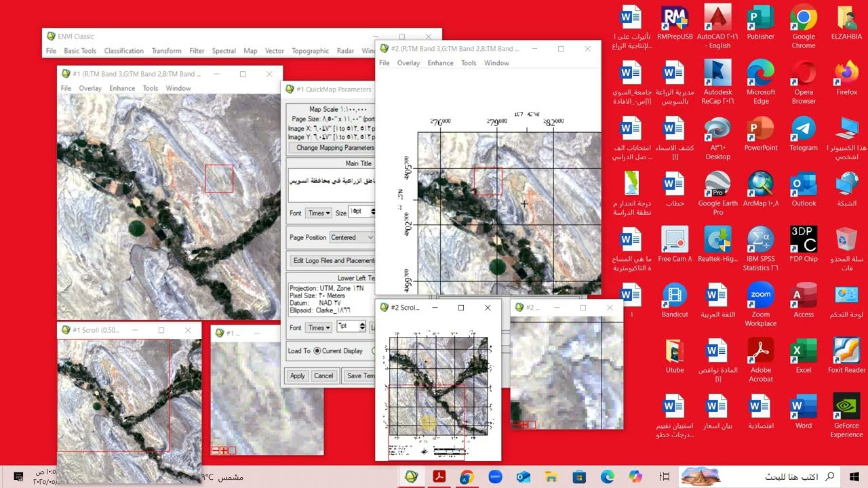Click ENVI icon in taskbar
868x488 pixels.
(x=410, y=476)
